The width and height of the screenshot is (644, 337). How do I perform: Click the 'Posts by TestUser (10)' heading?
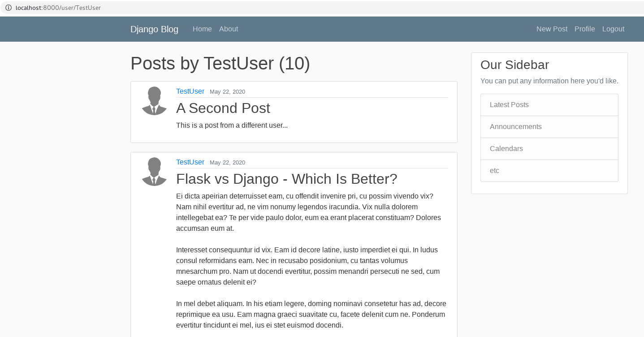[x=220, y=64]
